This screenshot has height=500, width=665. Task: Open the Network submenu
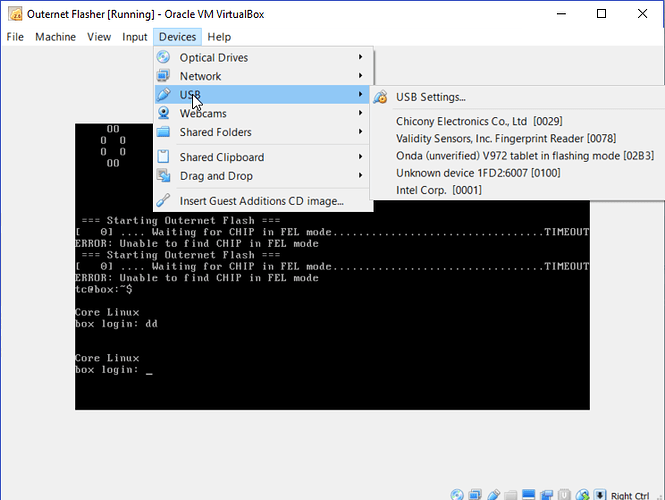(x=263, y=76)
